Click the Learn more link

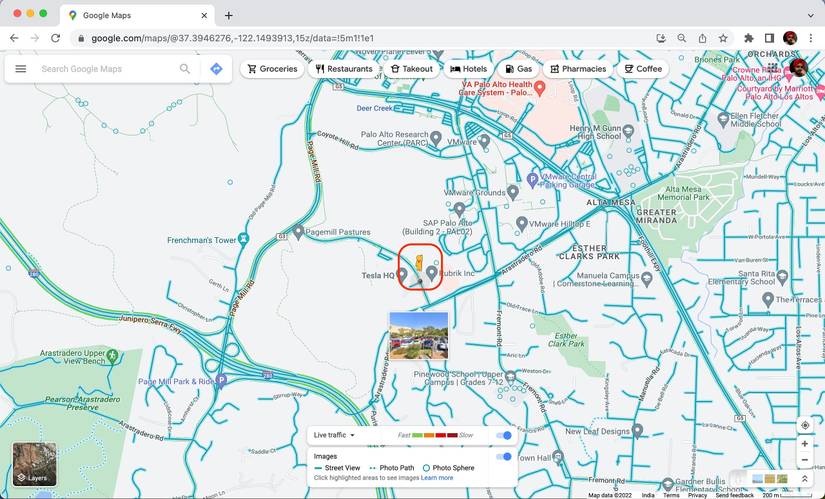point(437,478)
